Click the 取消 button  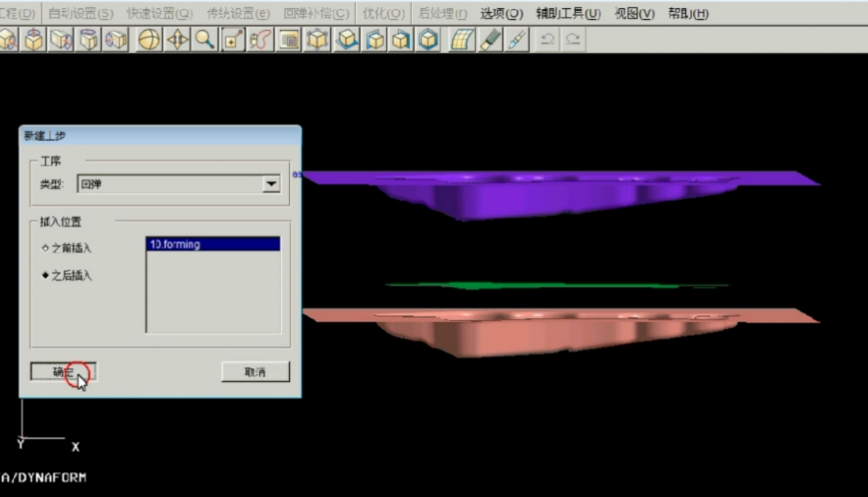[255, 372]
